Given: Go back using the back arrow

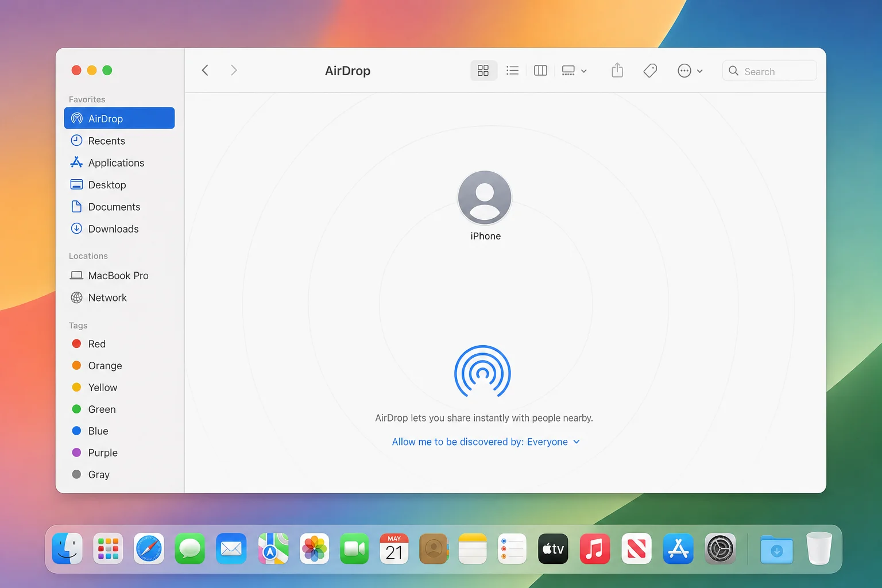Looking at the screenshot, I should [205, 70].
